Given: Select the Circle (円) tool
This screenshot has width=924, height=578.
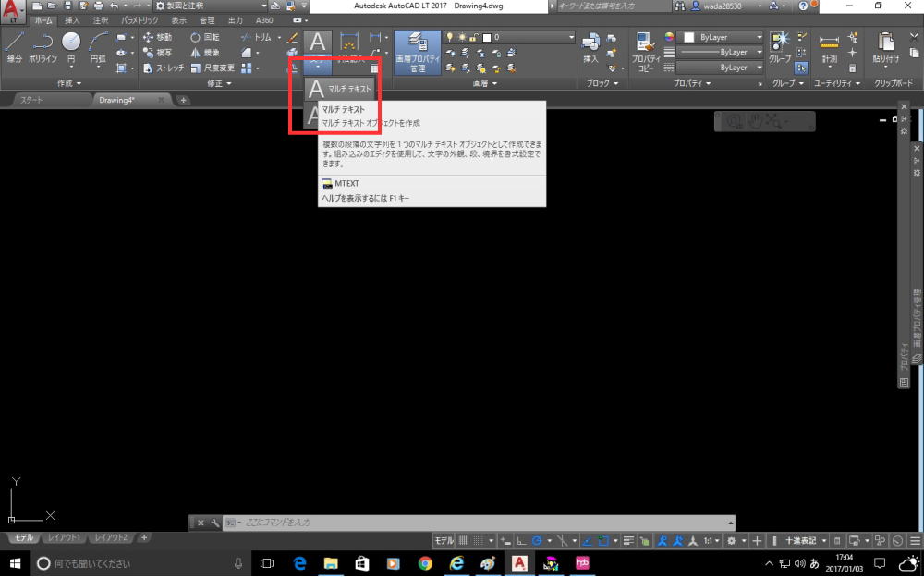Looking at the screenshot, I should pyautogui.click(x=71, y=48).
